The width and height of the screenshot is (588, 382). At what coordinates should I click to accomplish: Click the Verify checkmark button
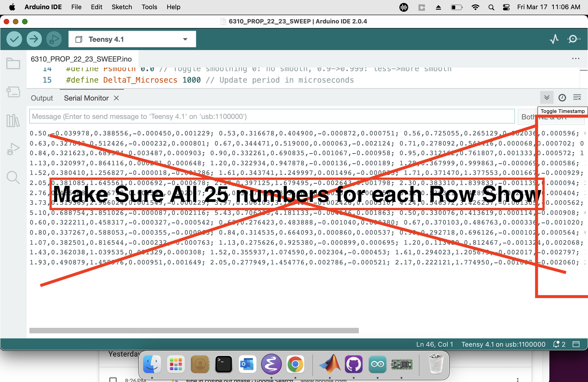14,39
